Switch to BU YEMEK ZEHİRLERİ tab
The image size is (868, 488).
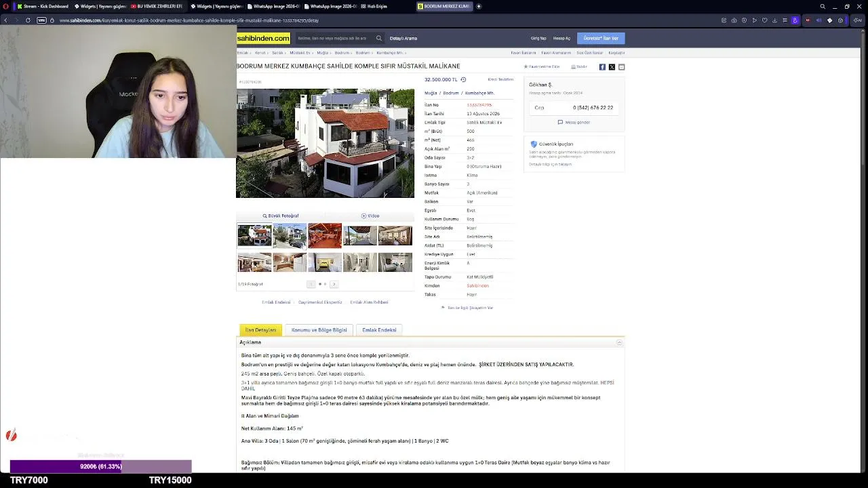[157, 6]
